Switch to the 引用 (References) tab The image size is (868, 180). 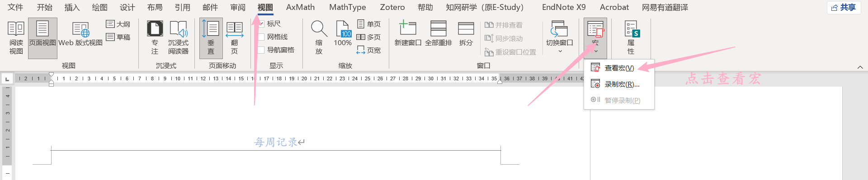[x=182, y=7]
